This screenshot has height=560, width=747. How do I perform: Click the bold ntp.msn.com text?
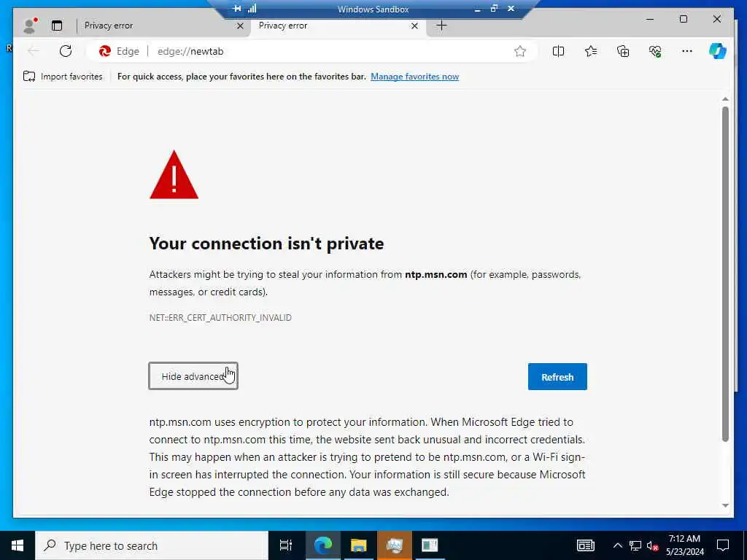pos(436,274)
